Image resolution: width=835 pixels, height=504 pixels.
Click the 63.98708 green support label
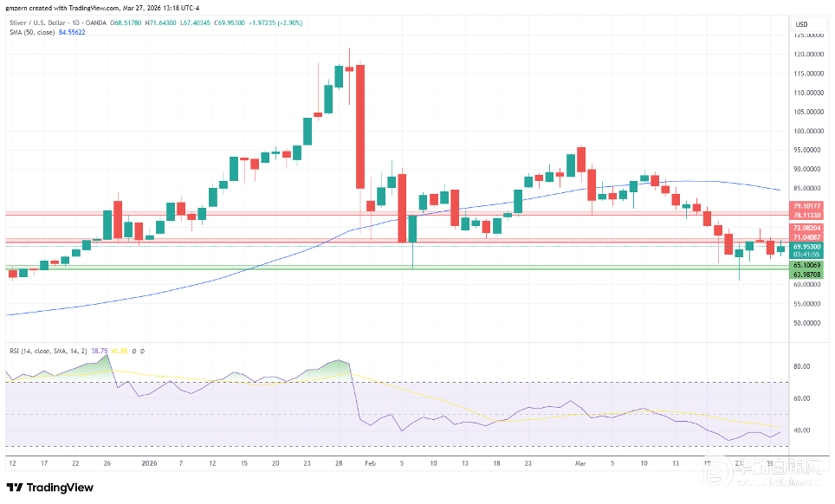tap(807, 275)
